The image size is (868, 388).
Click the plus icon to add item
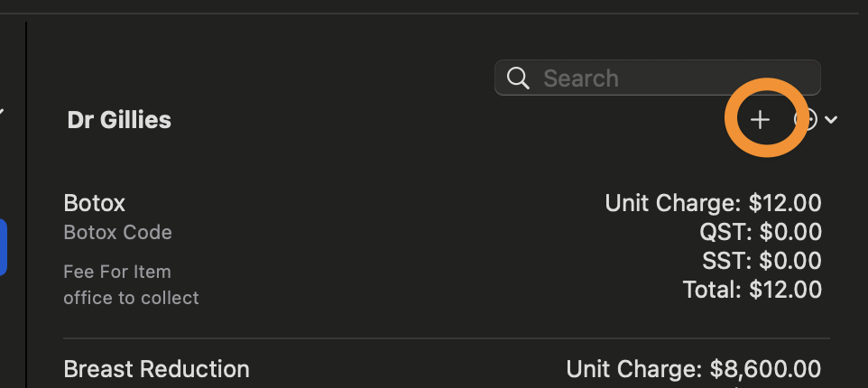pyautogui.click(x=760, y=119)
